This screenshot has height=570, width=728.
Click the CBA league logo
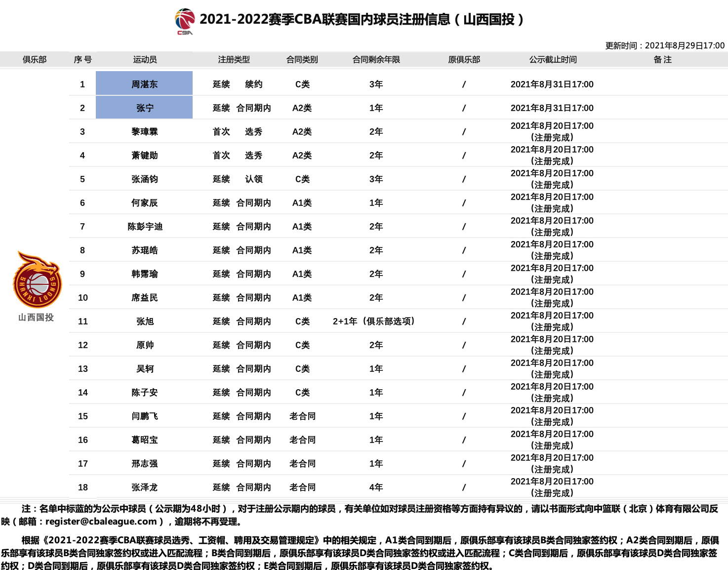[x=185, y=21]
